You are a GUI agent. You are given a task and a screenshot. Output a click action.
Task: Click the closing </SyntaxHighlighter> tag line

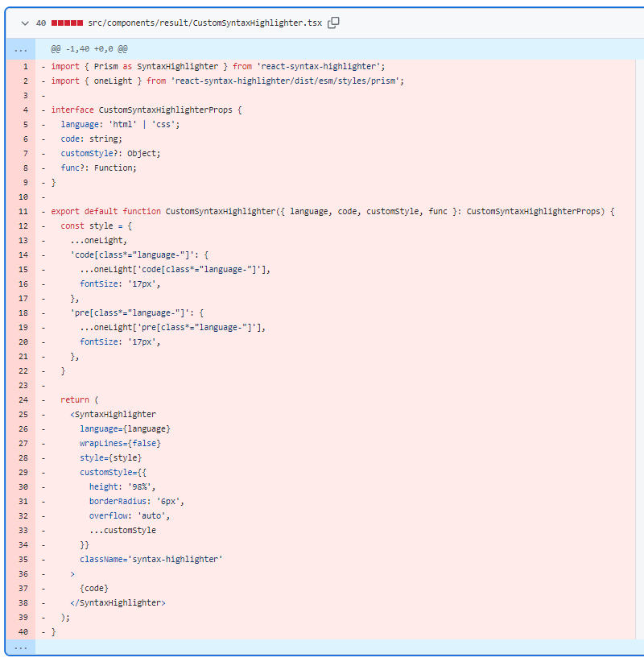tap(118, 602)
